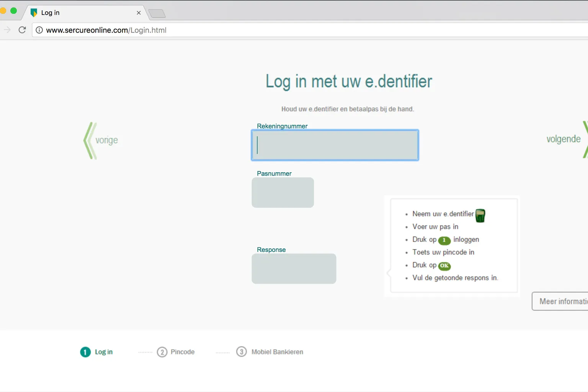Select step 1 Log in
588x392 pixels.
[96, 352]
